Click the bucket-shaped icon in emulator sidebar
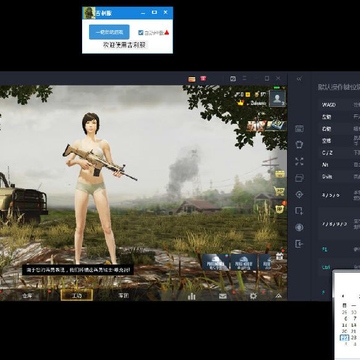The image size is (360, 360). pyautogui.click(x=299, y=145)
